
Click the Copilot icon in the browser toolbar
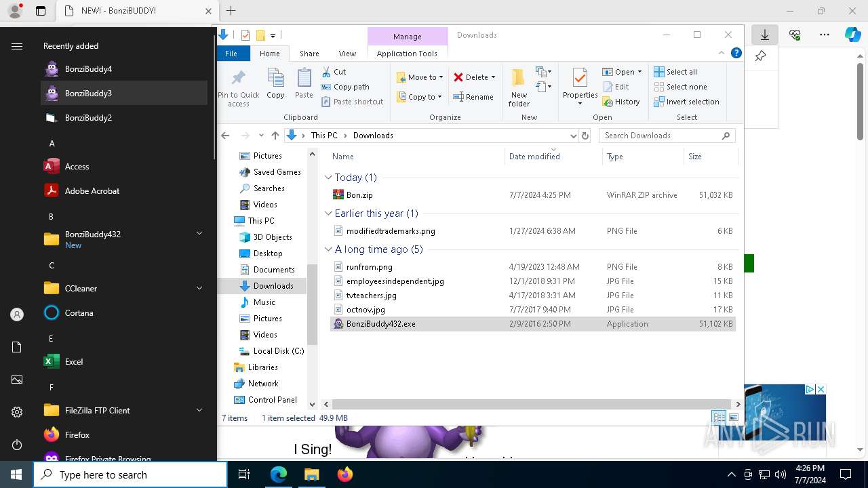coord(852,35)
